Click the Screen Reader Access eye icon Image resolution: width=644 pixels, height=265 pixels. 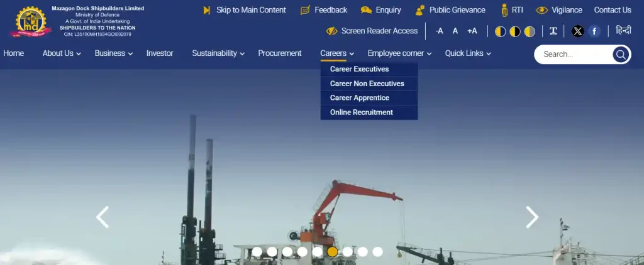331,31
